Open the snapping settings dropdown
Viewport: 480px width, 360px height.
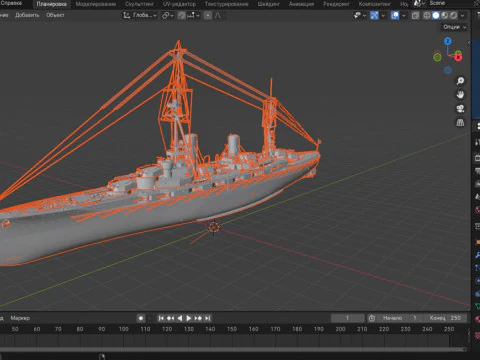coord(193,15)
